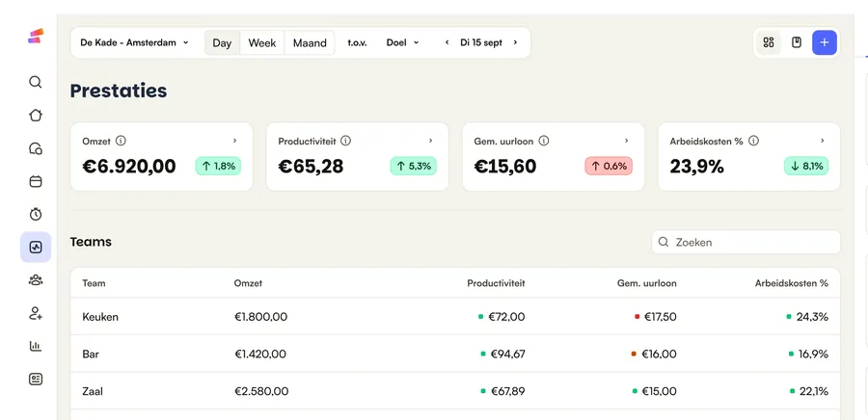This screenshot has height=420, width=868.
Task: Click the Prestaties page heading
Action: [x=119, y=91]
